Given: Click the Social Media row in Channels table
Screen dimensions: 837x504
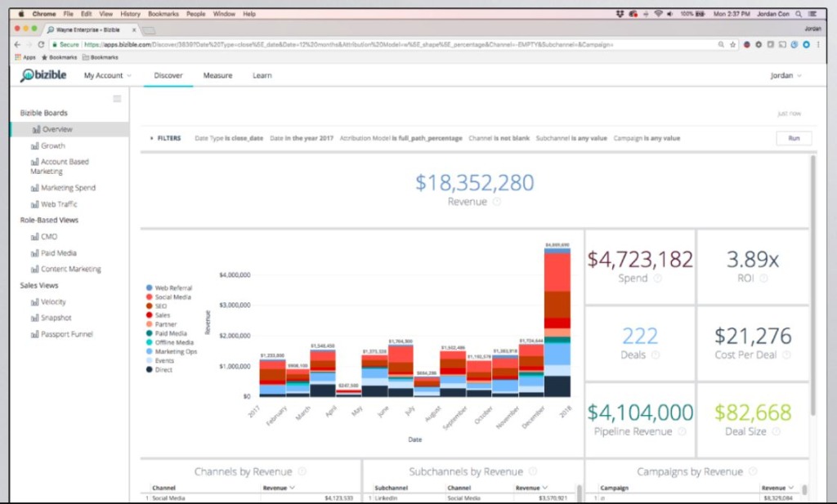Looking at the screenshot, I should point(251,498).
